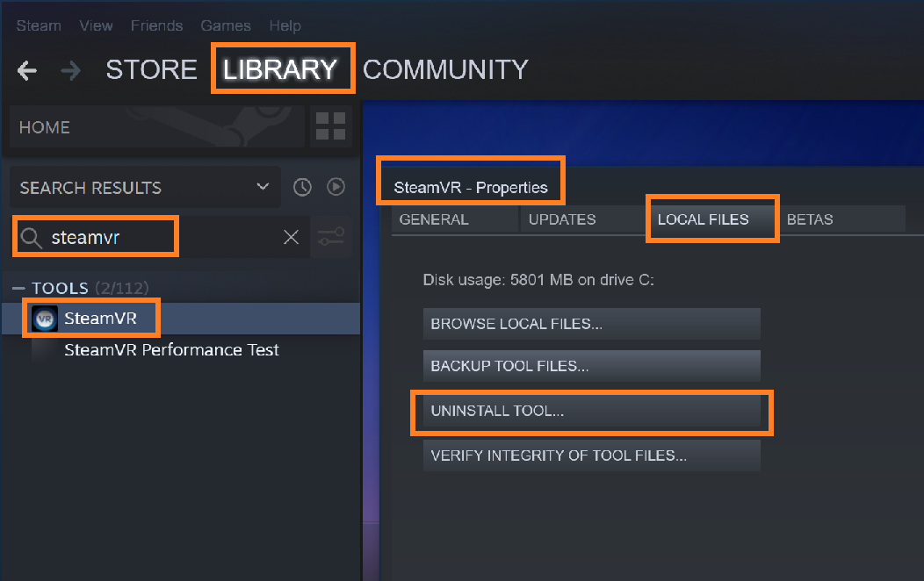The image size is (924, 581).
Task: Open the Friends menu
Action: [x=156, y=26]
